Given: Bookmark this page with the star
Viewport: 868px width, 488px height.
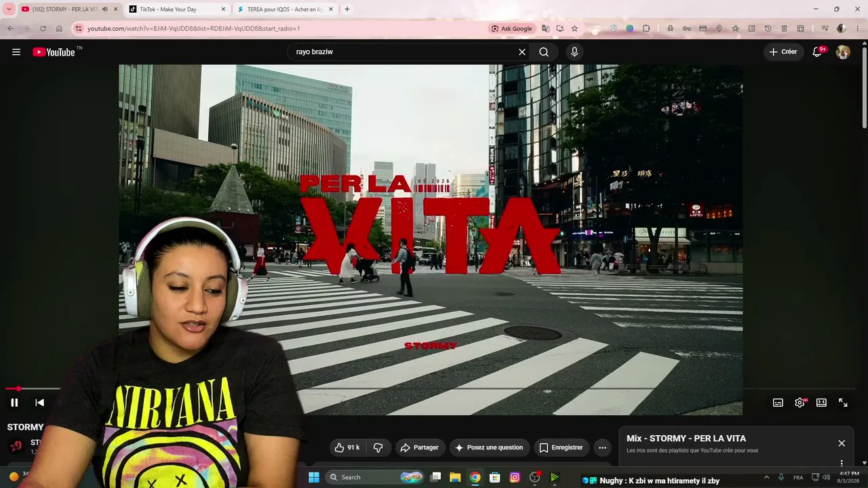Looking at the screenshot, I should [574, 28].
